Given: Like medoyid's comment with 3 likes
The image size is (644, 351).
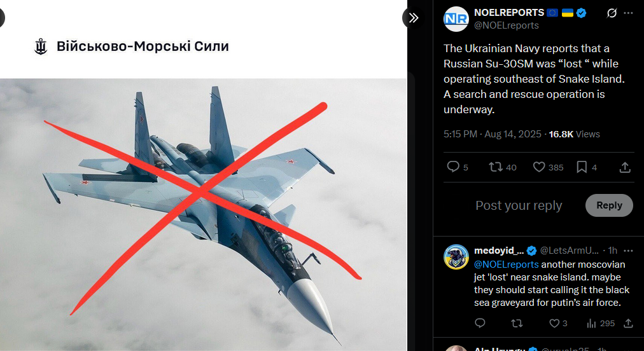Looking at the screenshot, I should coord(558,323).
